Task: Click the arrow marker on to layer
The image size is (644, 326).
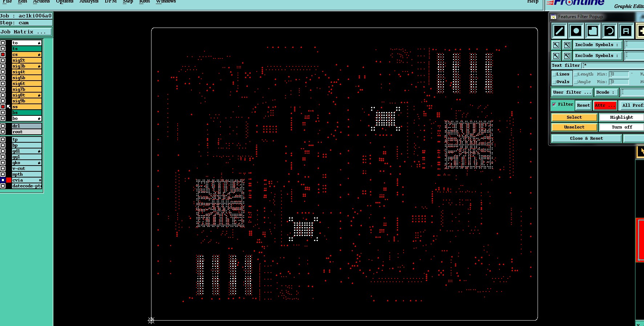Action: (39, 43)
